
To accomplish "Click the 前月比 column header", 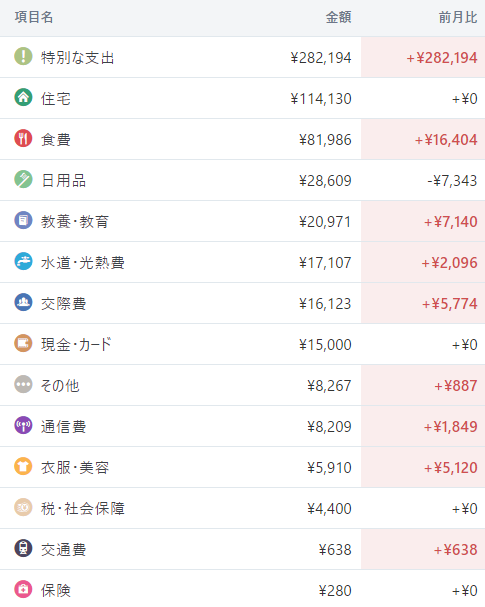I will click(458, 17).
